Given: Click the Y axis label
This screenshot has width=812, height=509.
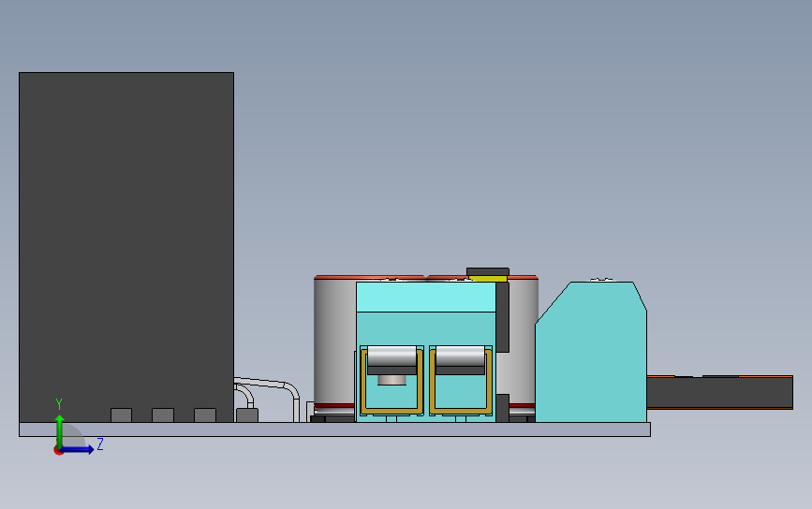Looking at the screenshot, I should tap(59, 404).
